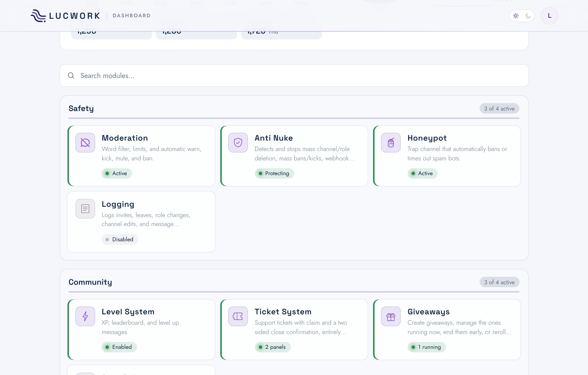The height and width of the screenshot is (375, 588).
Task: Click the Honeypot jar icon
Action: 391,143
